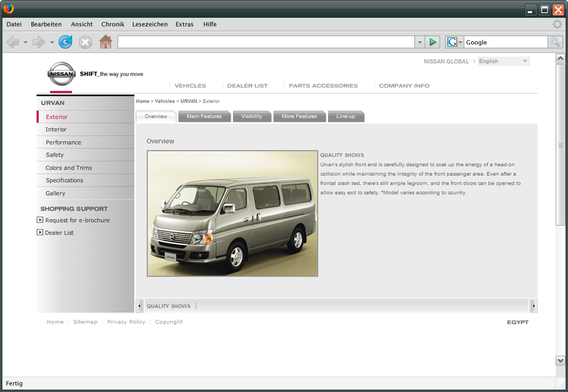Click the footer Sitemap link
Viewport: 568px width, 392px height.
(86, 322)
